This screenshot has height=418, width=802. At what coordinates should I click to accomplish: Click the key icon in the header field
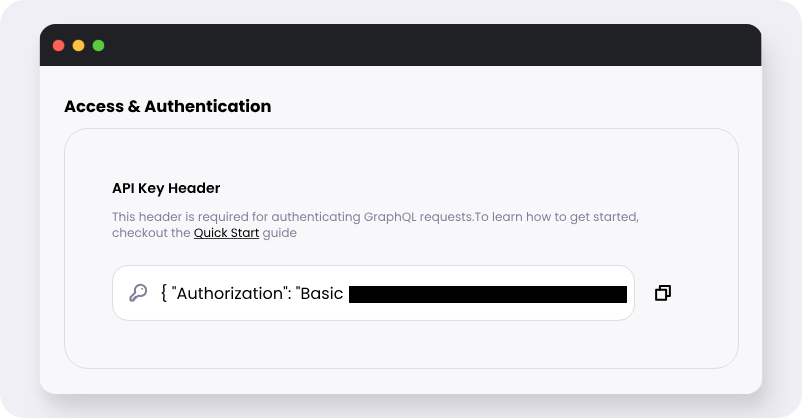click(138, 293)
